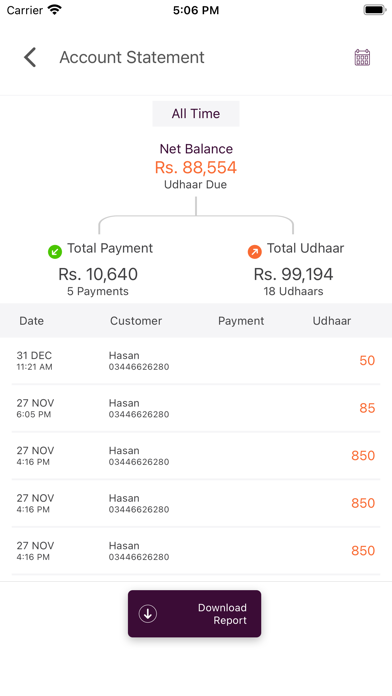Tap the Account Statement title
This screenshot has width=392, height=696.
tap(132, 57)
